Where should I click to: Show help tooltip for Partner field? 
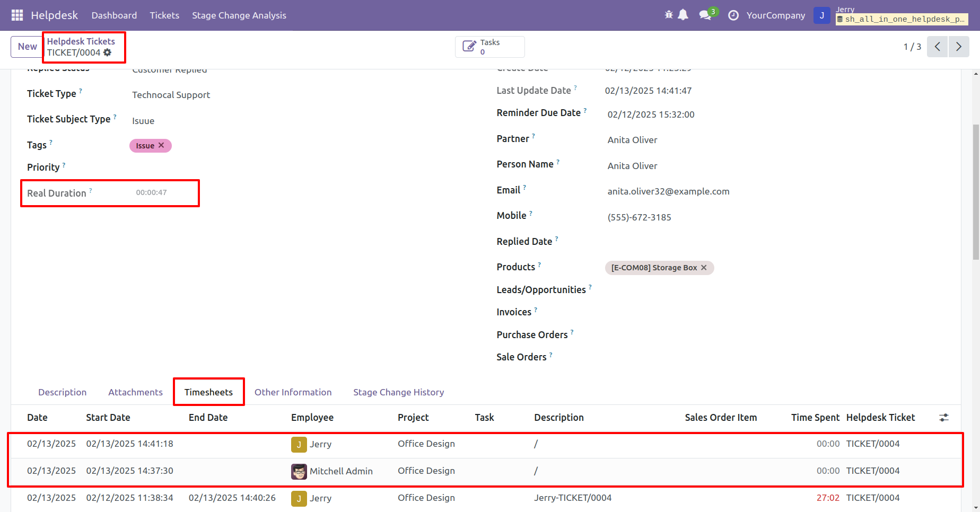point(533,136)
